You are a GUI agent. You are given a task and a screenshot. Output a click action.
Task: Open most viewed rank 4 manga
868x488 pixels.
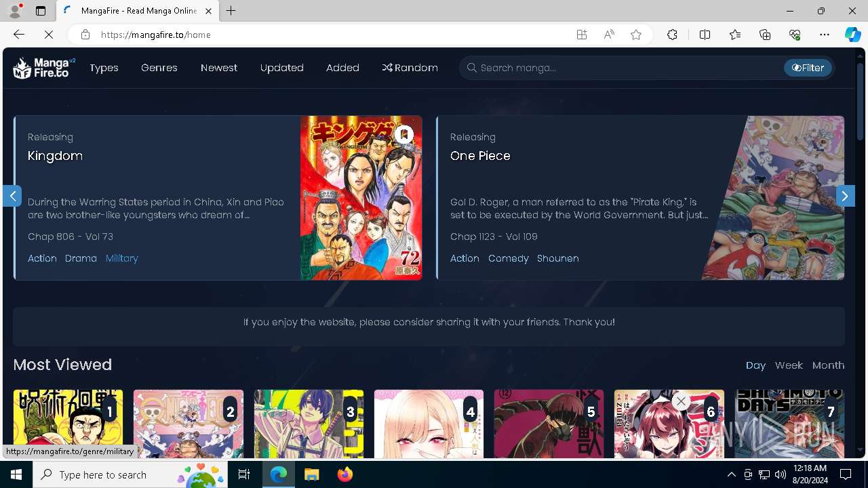pyautogui.click(x=429, y=424)
